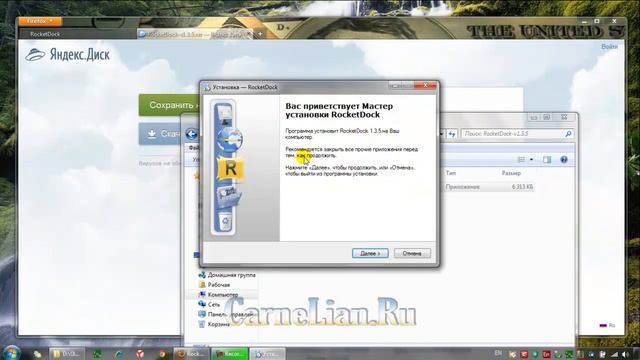Click the magnifier icon in Explorer search

click(568, 133)
